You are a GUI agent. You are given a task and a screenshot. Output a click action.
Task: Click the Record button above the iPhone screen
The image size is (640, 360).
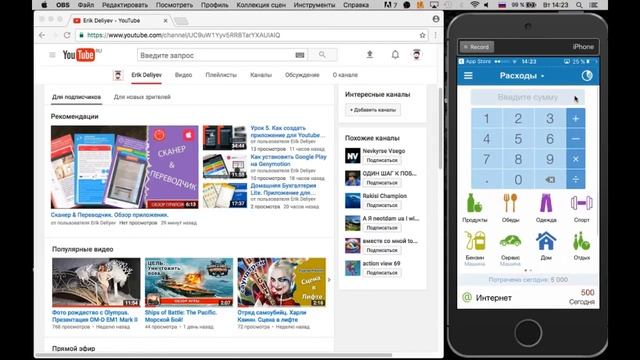476,47
